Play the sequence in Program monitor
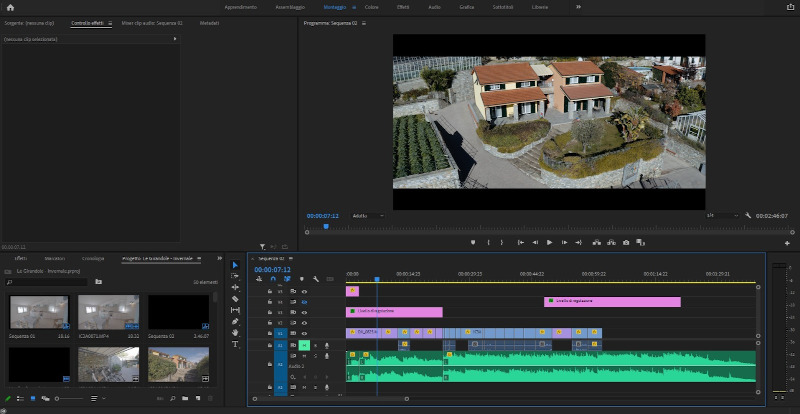The height and width of the screenshot is (414, 800). click(x=549, y=242)
